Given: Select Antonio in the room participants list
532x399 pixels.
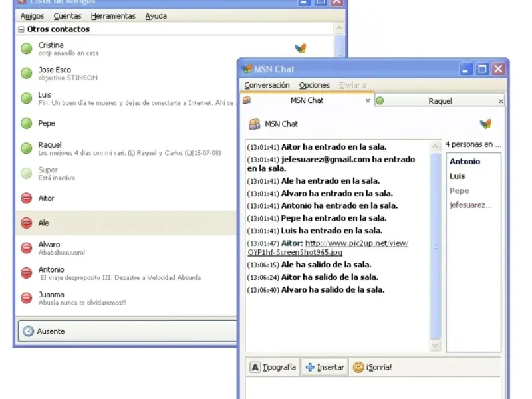Looking at the screenshot, I should (465, 162).
